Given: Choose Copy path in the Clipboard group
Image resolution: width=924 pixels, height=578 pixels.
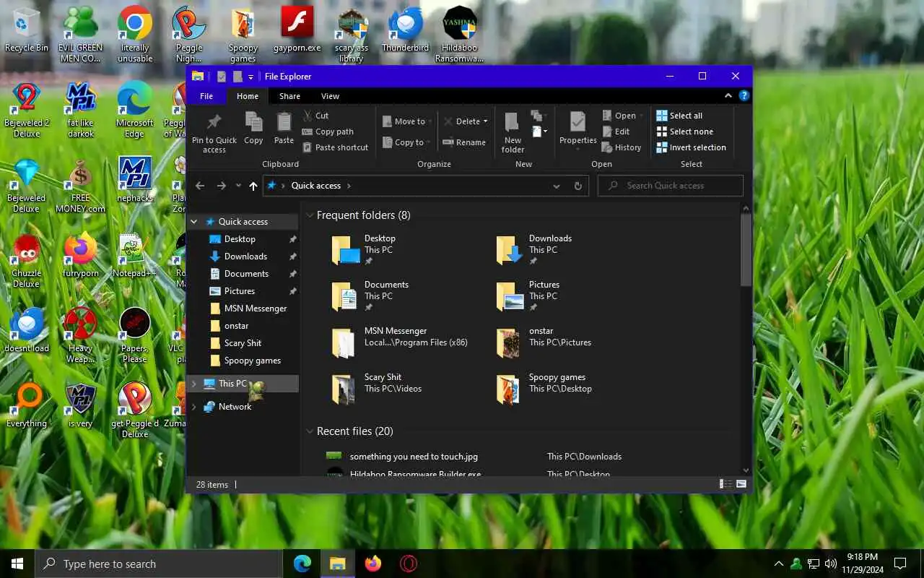Looking at the screenshot, I should [328, 131].
